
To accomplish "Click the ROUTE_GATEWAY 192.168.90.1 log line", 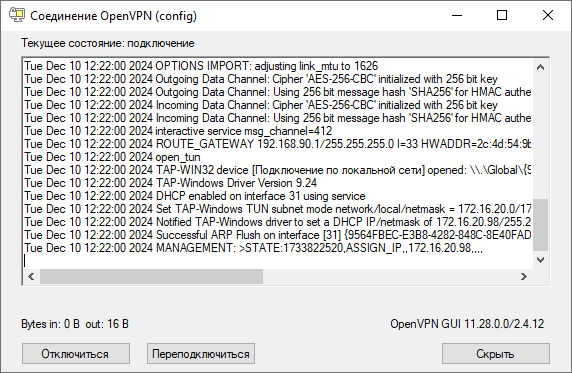I will click(x=278, y=144).
